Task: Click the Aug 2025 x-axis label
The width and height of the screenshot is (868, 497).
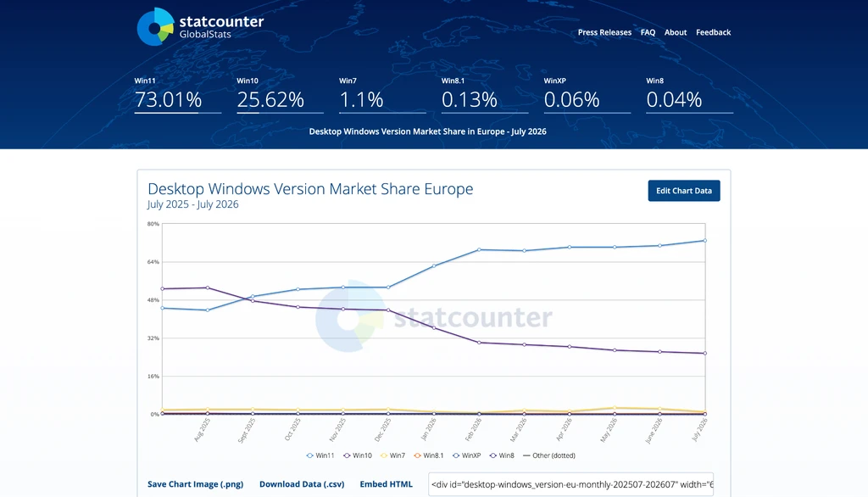Action: 202,429
